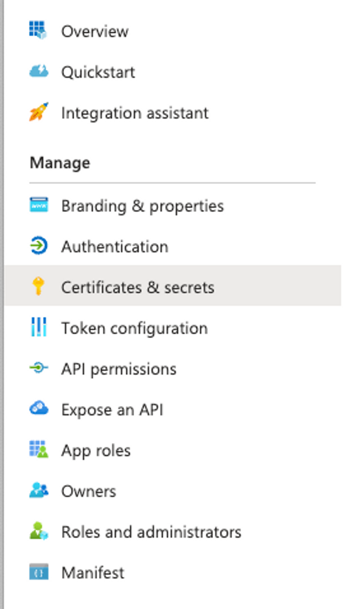Click the Expose an API cloud icon

(x=39, y=408)
